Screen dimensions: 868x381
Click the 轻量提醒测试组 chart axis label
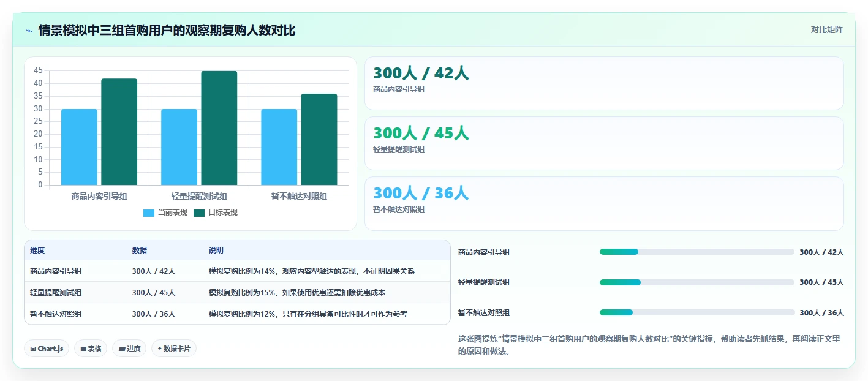[x=199, y=196]
